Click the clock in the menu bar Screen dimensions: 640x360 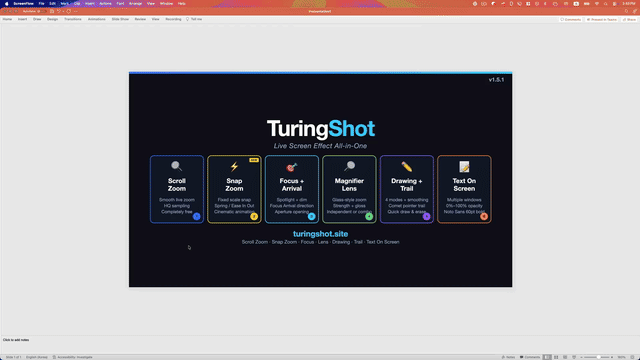[x=628, y=4]
